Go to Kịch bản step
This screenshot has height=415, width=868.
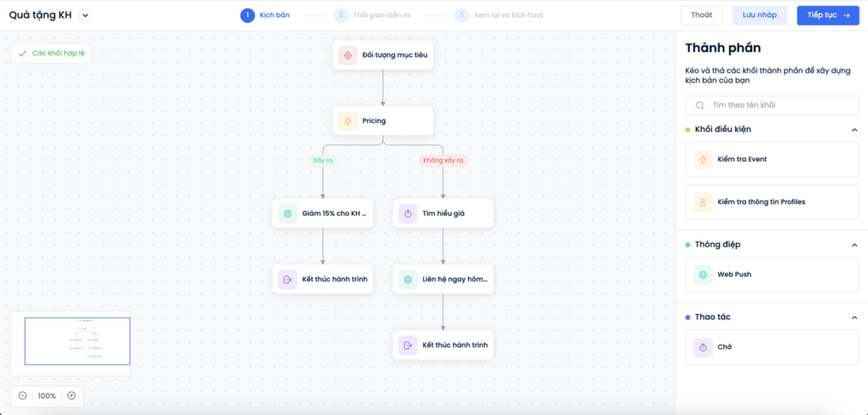pyautogui.click(x=275, y=15)
